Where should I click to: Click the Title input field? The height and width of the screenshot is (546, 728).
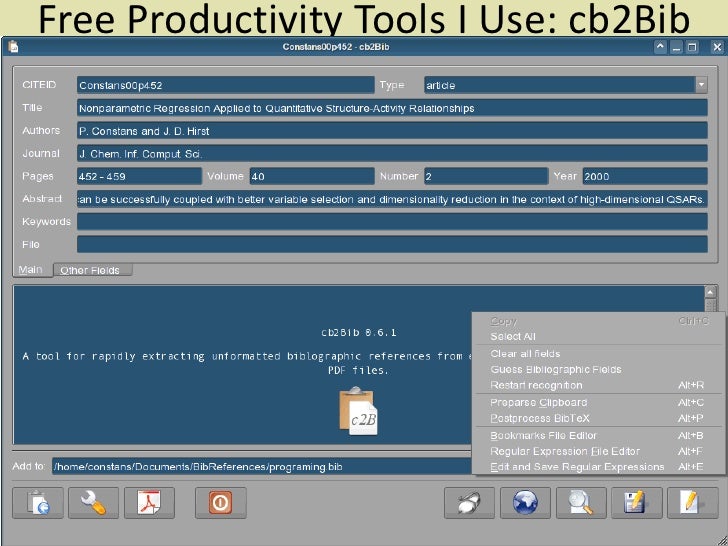(x=392, y=108)
